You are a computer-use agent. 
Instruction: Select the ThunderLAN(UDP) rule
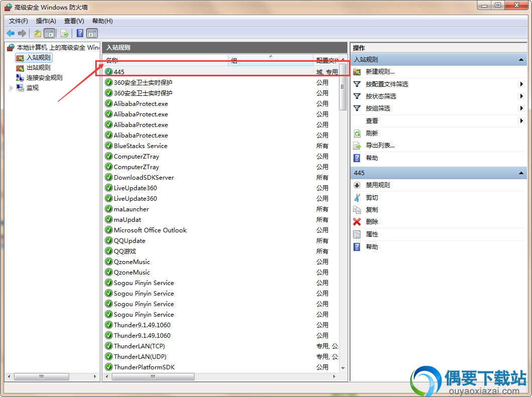pos(221,356)
